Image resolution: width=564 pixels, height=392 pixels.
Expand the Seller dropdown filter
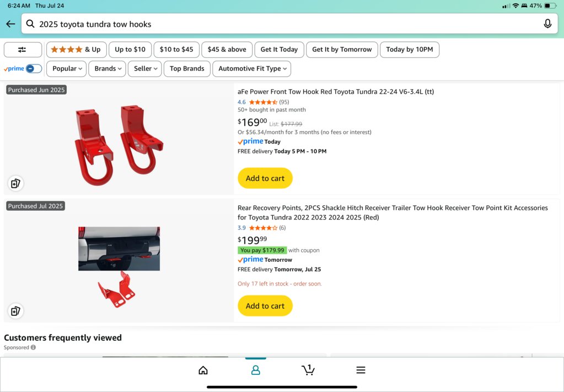coord(145,69)
